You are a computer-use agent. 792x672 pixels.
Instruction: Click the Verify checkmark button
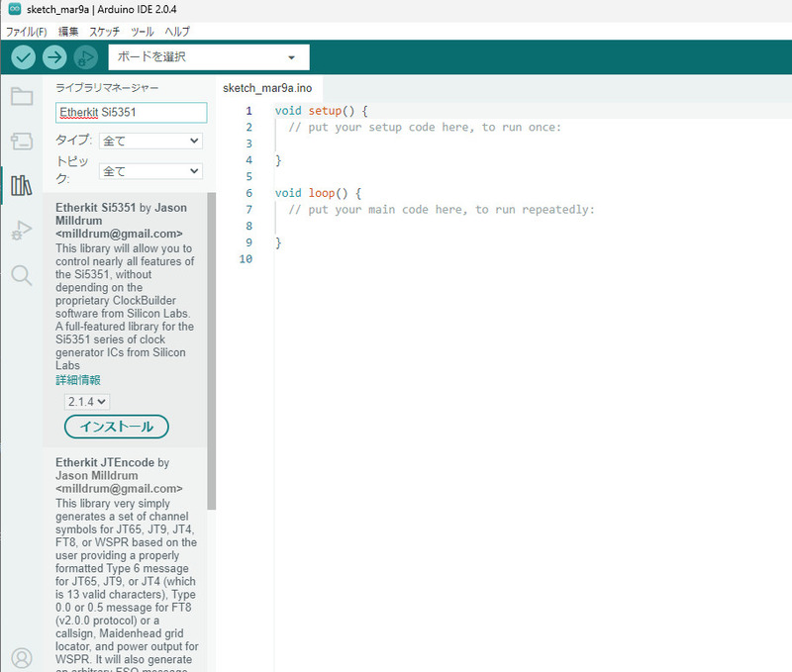click(23, 57)
